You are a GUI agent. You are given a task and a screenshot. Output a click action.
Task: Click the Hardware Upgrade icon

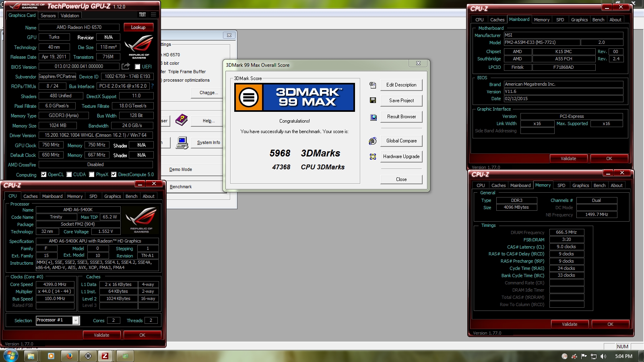(x=373, y=156)
